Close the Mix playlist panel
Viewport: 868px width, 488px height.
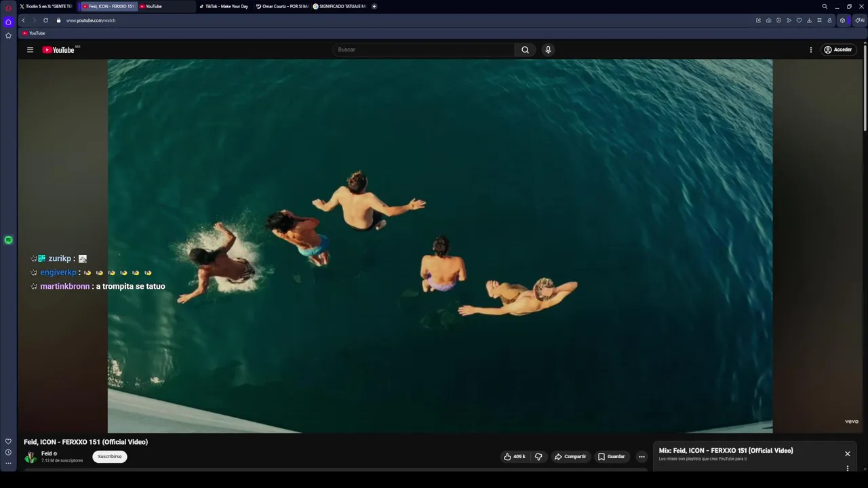(847, 453)
